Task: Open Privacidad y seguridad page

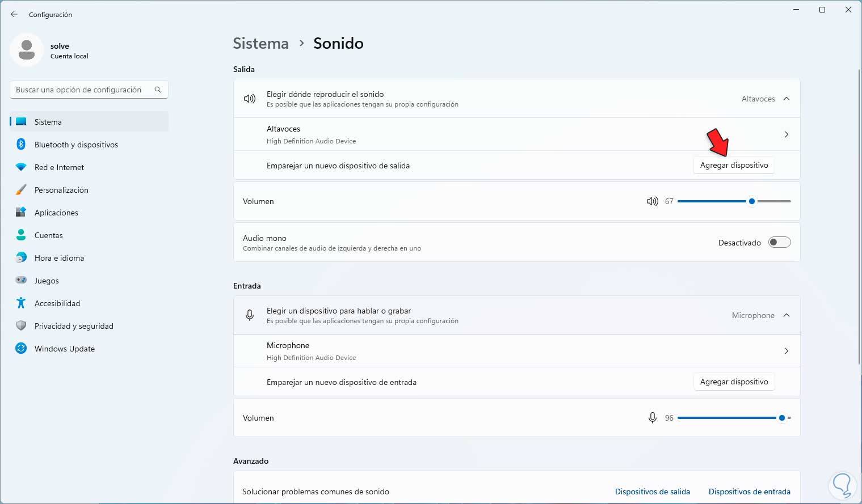Action: click(x=74, y=326)
